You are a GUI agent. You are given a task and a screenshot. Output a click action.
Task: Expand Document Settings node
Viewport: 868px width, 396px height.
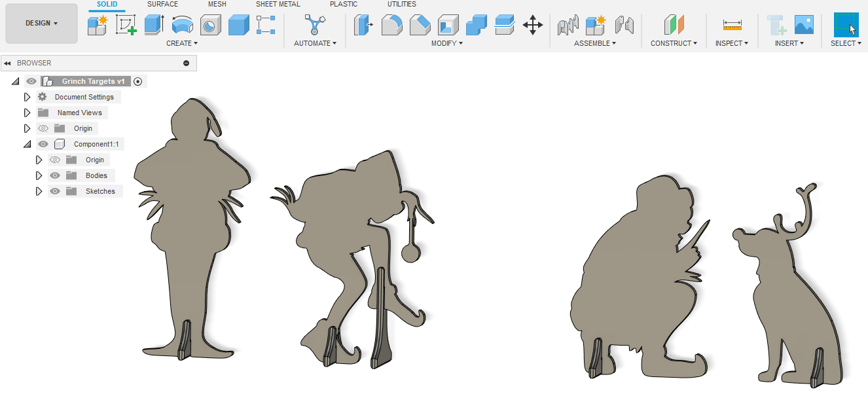(x=27, y=97)
